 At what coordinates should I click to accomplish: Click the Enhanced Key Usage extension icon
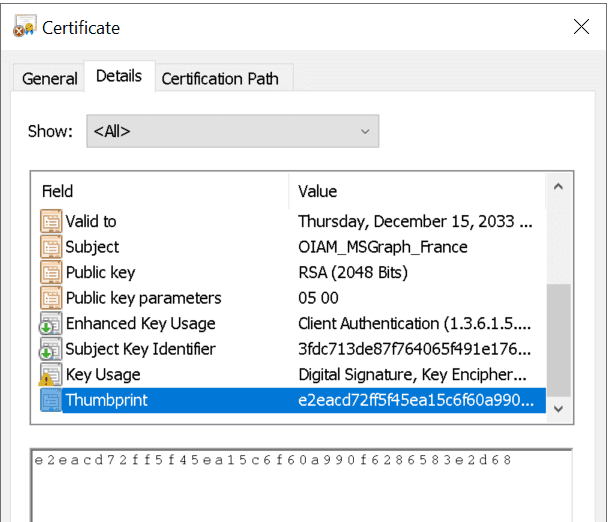point(50,324)
